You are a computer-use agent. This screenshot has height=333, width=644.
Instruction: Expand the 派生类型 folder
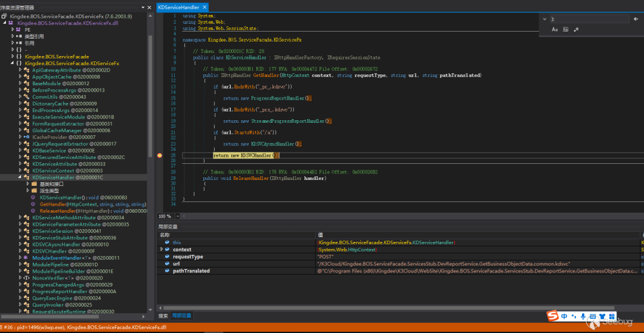click(27, 191)
